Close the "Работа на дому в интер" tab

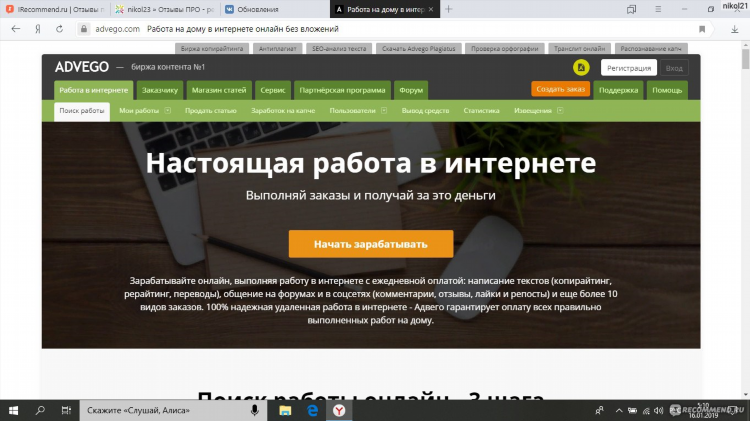click(x=431, y=9)
